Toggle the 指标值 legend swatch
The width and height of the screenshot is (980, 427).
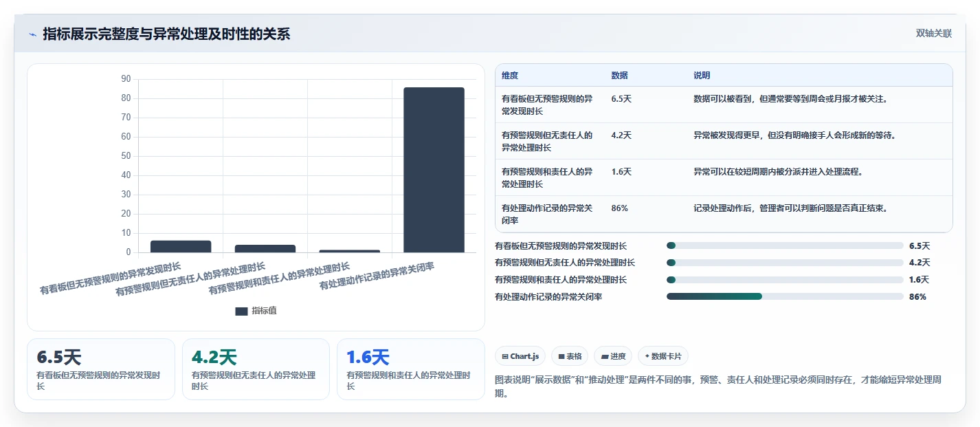point(241,311)
